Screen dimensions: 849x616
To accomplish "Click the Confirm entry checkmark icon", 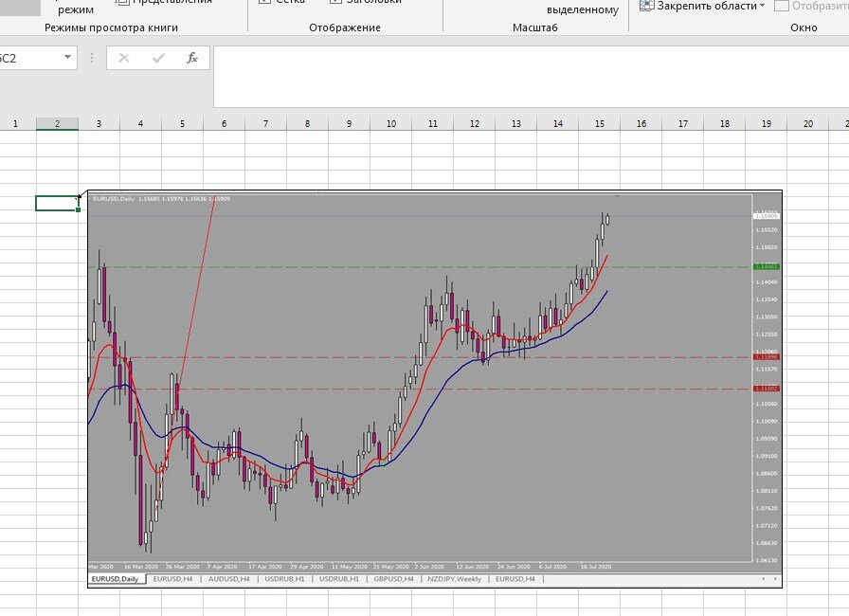I will pos(158,58).
